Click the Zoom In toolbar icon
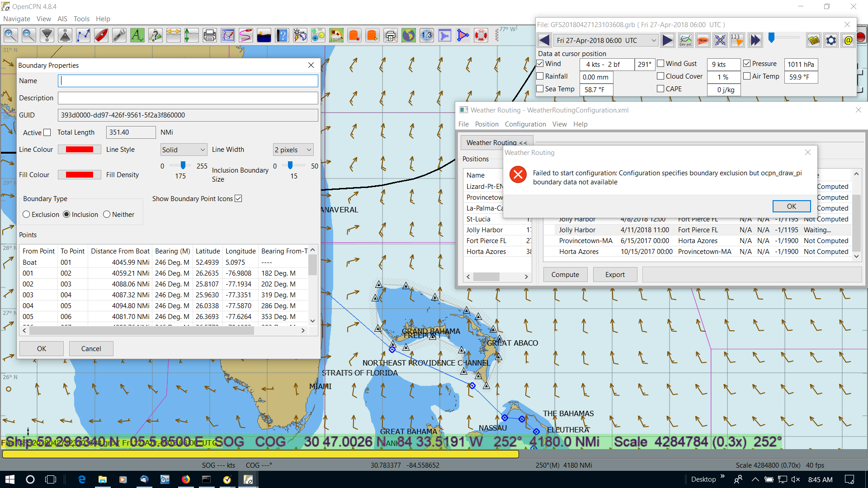868x488 pixels. point(11,35)
